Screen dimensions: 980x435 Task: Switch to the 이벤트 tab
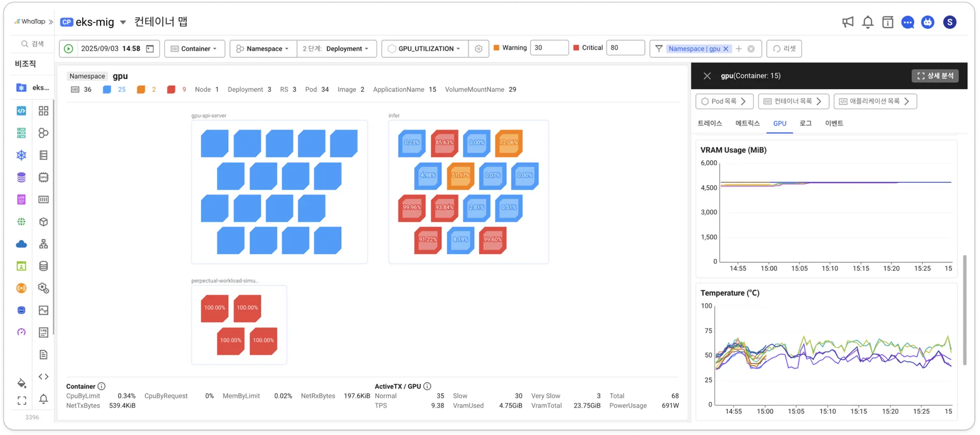click(x=834, y=123)
